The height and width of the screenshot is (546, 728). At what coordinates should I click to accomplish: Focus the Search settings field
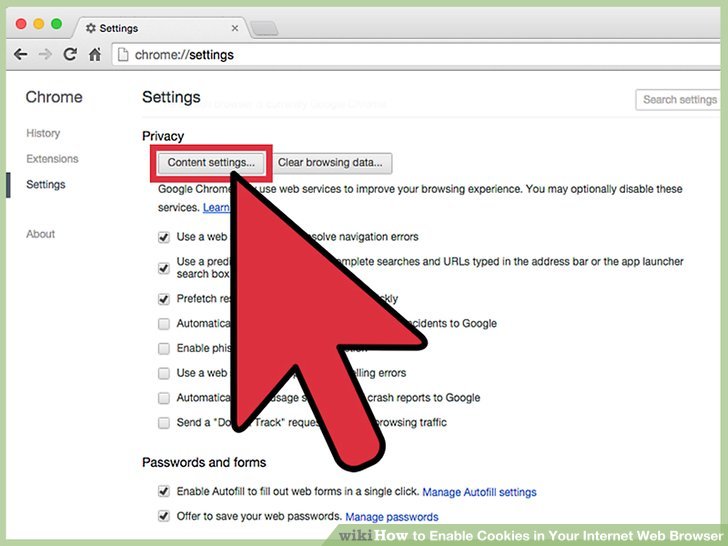[677, 100]
